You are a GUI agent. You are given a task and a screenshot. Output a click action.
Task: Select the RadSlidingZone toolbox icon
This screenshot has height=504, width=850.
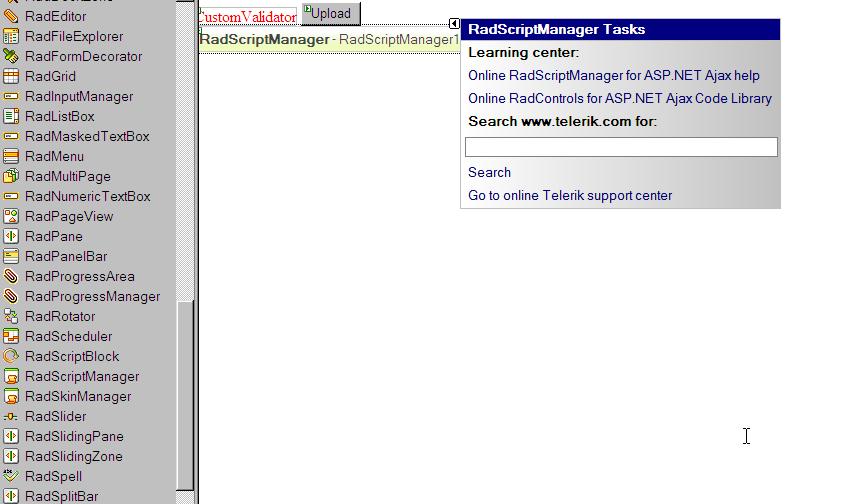pyautogui.click(x=11, y=456)
